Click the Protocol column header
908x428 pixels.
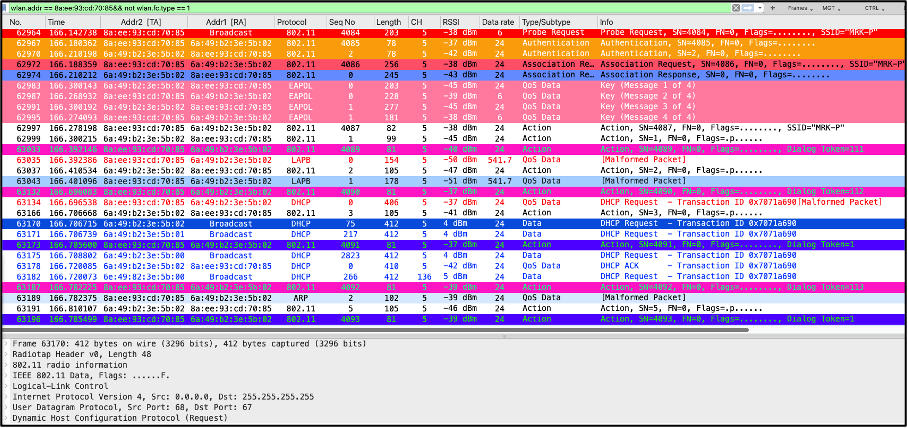pos(291,21)
